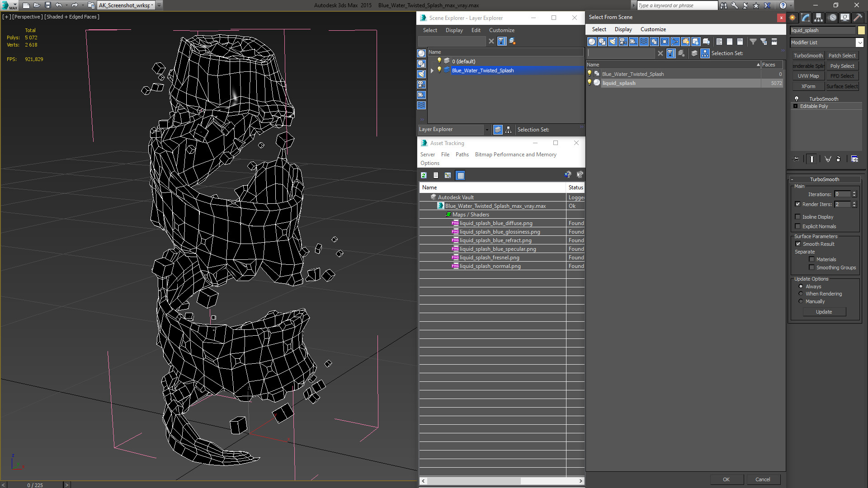This screenshot has height=488, width=868.
Task: Enable Separate by Smoothing Groups checkbox
Action: tap(811, 267)
